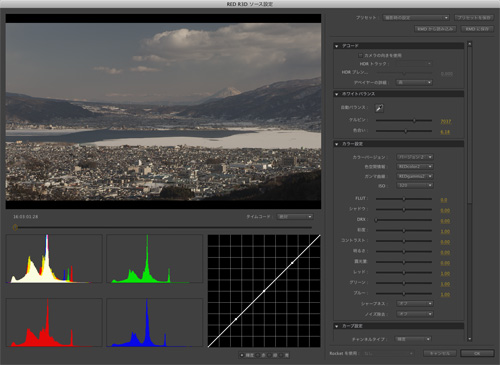This screenshot has height=365, width=500.
Task: Collapse the カラー設定 section
Action: [x=337, y=144]
